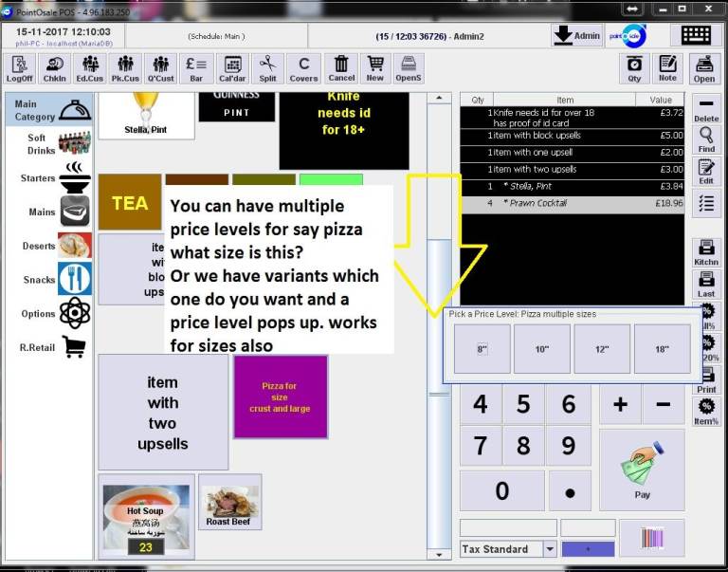Open the on-screen keyboard icon
Image resolution: width=728 pixels, height=572 pixels.
[697, 35]
